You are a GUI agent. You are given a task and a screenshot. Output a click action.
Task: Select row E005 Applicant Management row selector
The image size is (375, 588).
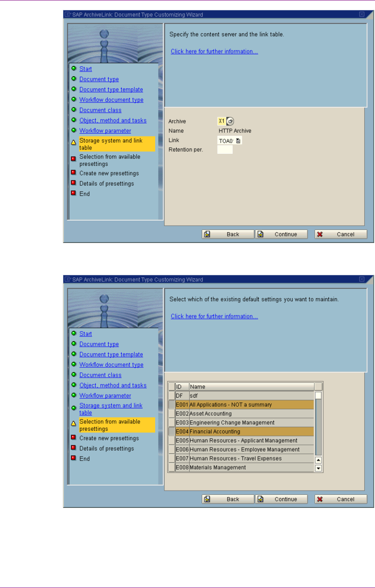(x=172, y=441)
